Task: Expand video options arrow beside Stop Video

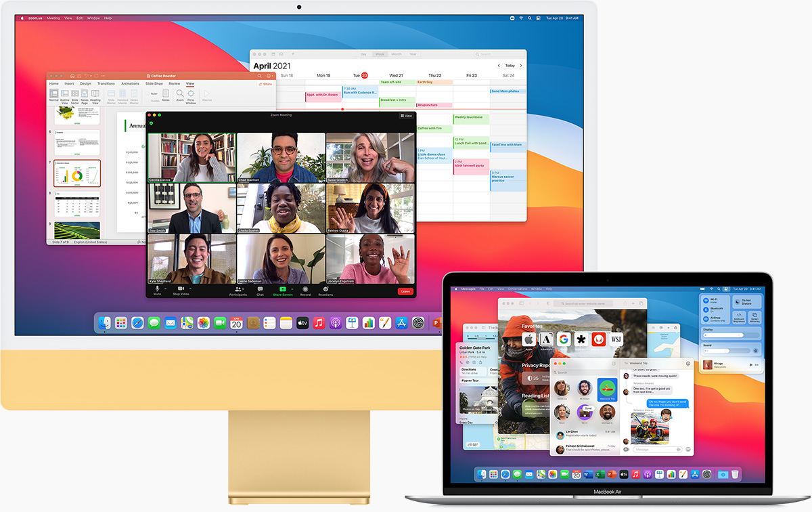Action: point(191,288)
